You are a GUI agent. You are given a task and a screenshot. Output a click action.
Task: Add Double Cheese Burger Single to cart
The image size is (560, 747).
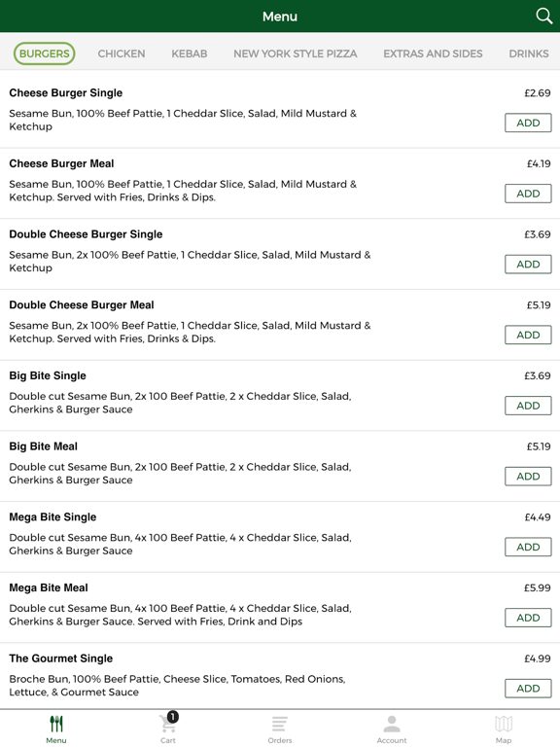click(x=528, y=265)
